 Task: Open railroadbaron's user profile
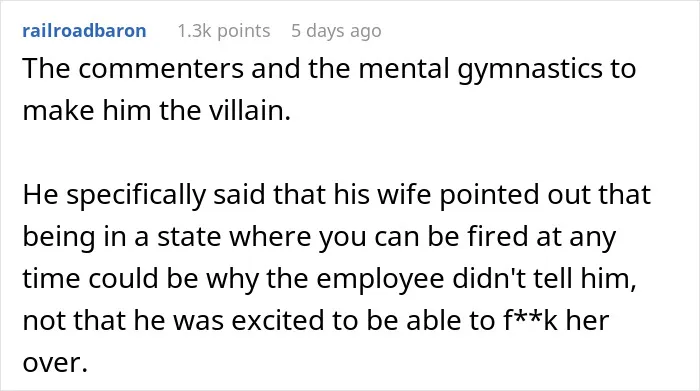coord(84,31)
